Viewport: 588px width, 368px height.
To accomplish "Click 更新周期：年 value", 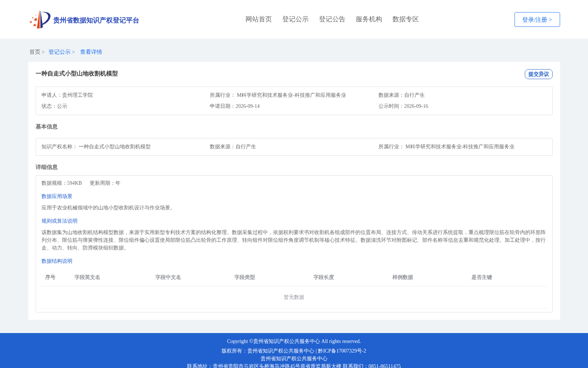I will coord(105,183).
